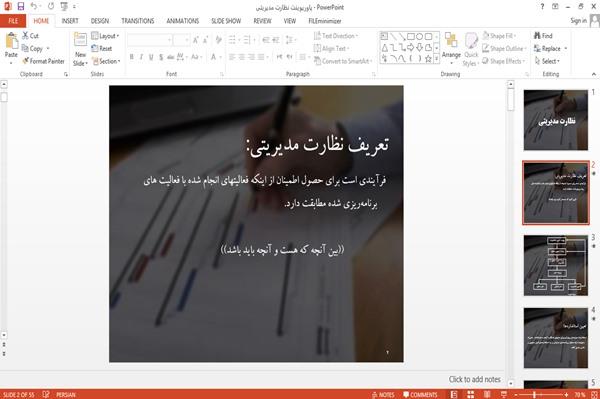The height and width of the screenshot is (399, 600).
Task: Switch to the INSERT tab
Action: pyautogui.click(x=70, y=21)
